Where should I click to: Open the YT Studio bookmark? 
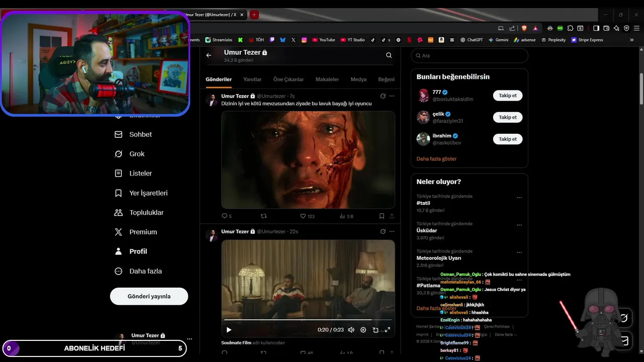click(353, 40)
